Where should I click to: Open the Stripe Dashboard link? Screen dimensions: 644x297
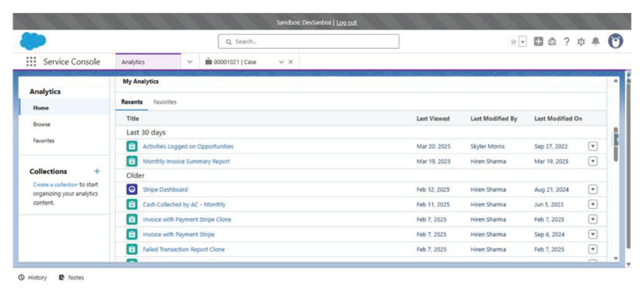(x=165, y=190)
